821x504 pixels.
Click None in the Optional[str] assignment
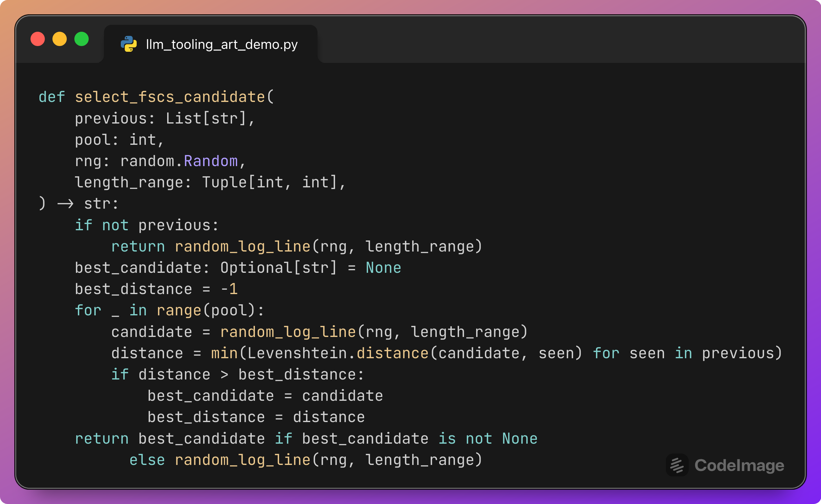tap(383, 268)
